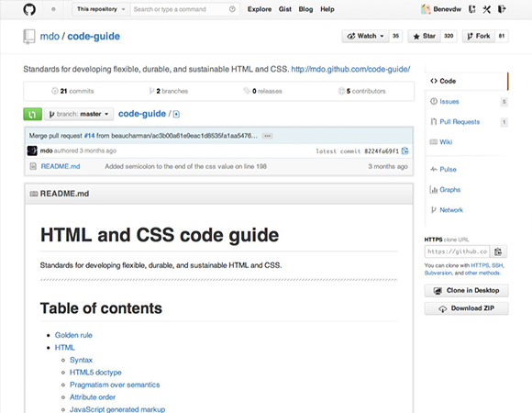Viewport: 532px width, 413px height.
Task: Click the repository book icon
Action: (29, 37)
